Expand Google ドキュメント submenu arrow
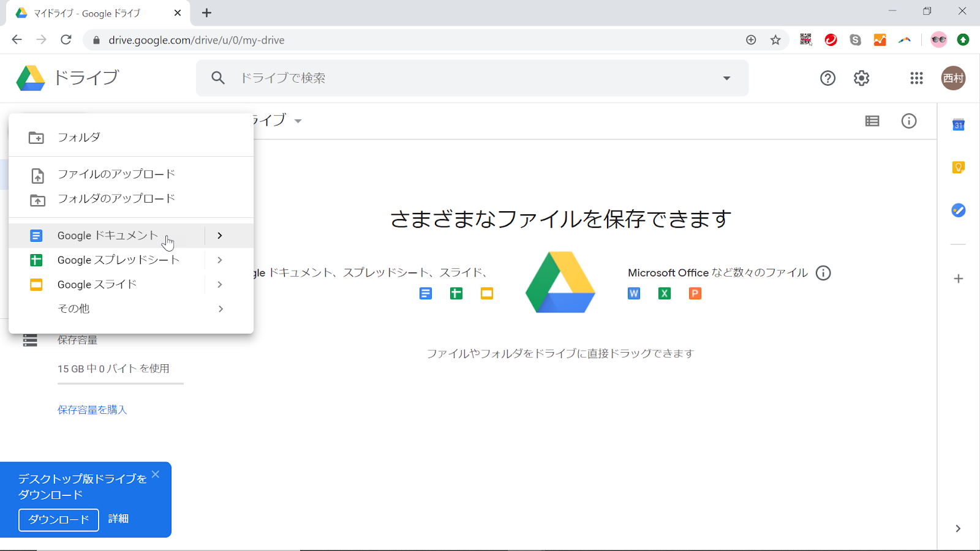Viewport: 980px width, 551px height. (x=220, y=236)
